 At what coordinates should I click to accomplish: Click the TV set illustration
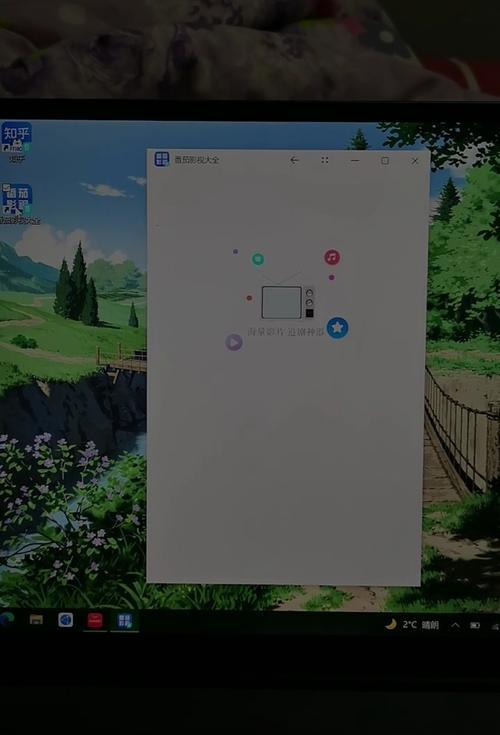pos(287,302)
